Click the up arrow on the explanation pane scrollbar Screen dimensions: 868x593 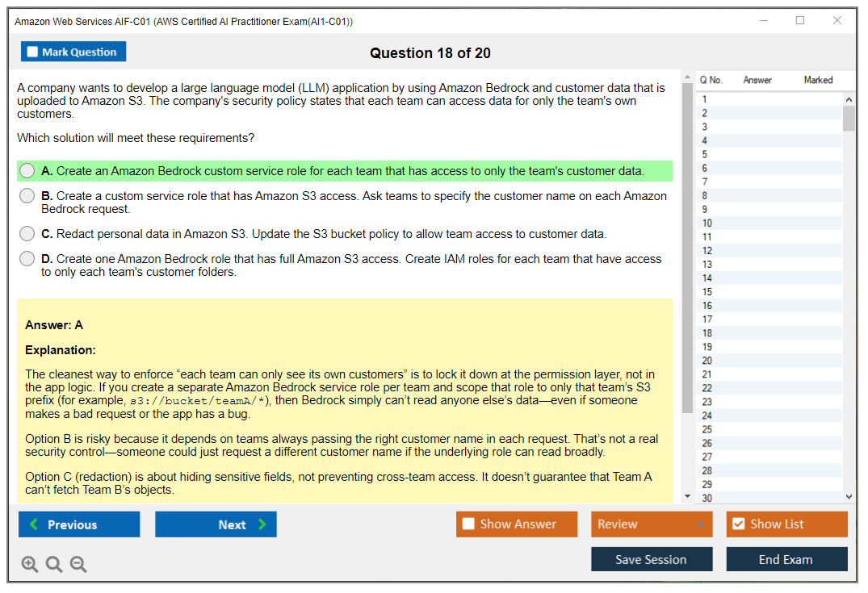688,76
